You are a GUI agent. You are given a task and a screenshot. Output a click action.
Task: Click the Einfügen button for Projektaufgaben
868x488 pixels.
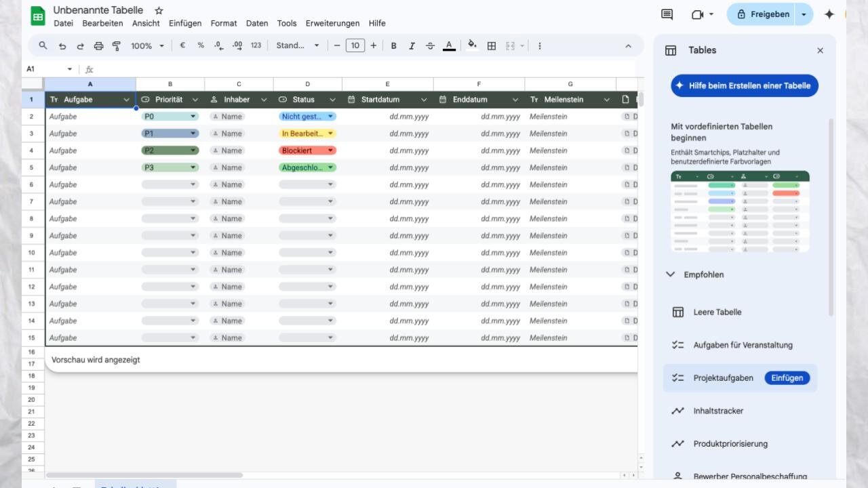click(x=787, y=378)
